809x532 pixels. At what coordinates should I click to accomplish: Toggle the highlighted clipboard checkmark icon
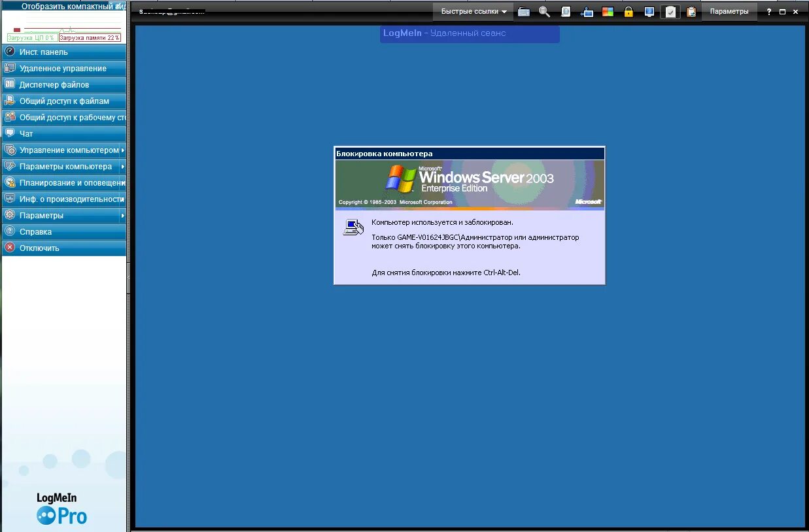pos(670,12)
